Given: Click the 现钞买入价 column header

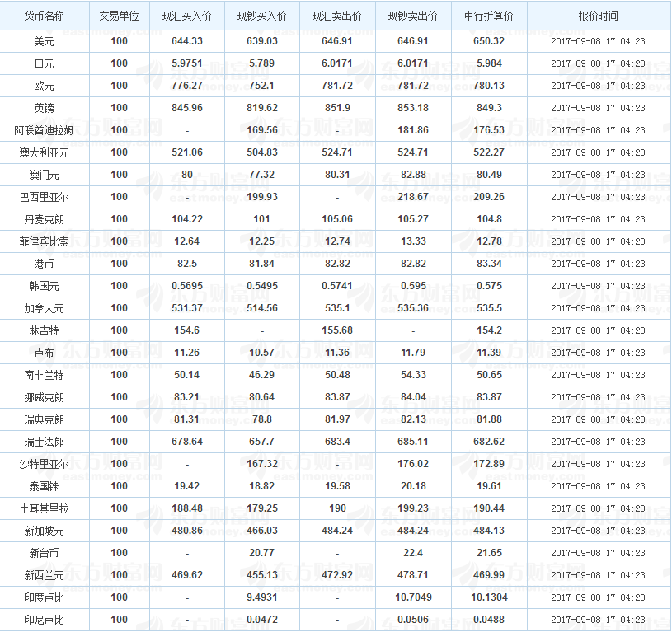Looking at the screenshot, I should pyautogui.click(x=262, y=16).
